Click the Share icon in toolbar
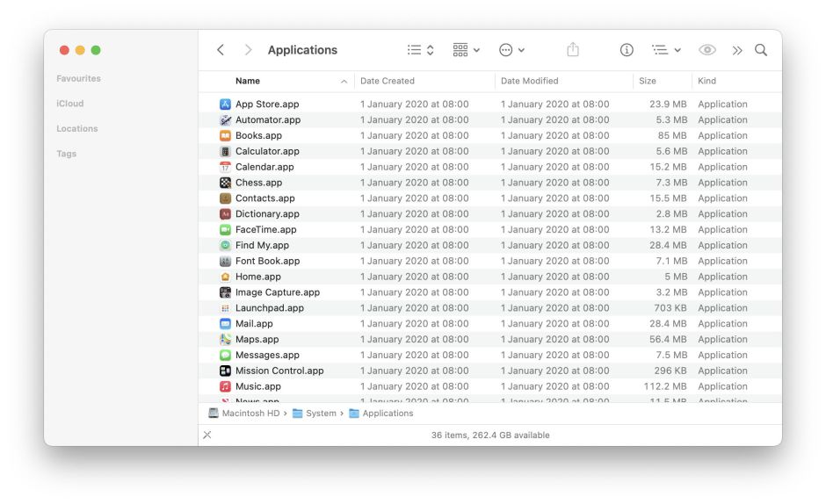This screenshot has height=504, width=826. (x=573, y=50)
